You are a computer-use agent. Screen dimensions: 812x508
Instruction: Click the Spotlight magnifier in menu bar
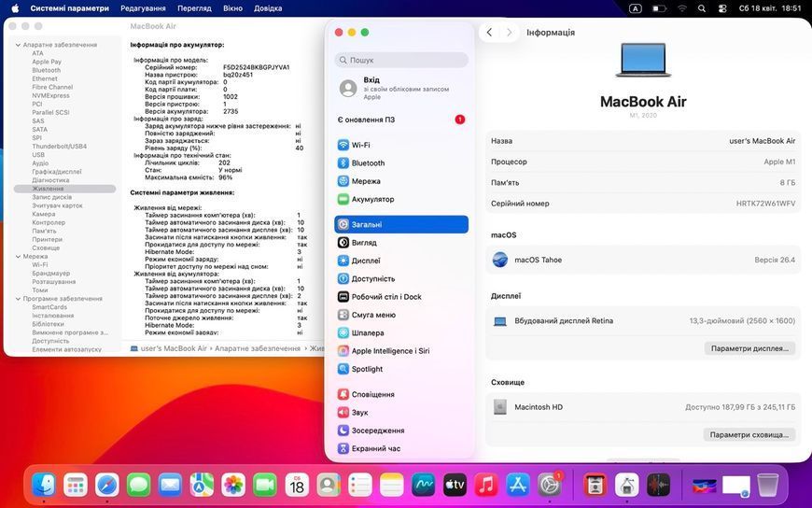(x=702, y=8)
